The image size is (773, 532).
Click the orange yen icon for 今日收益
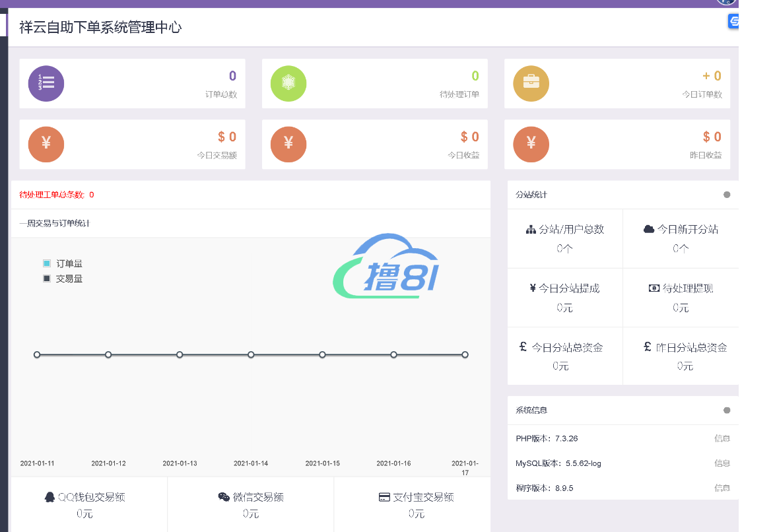288,144
